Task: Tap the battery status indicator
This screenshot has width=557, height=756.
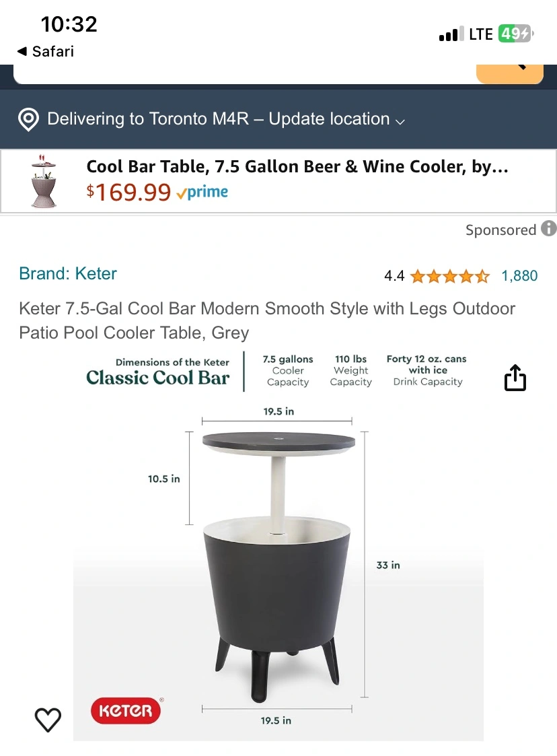Action: (x=515, y=34)
